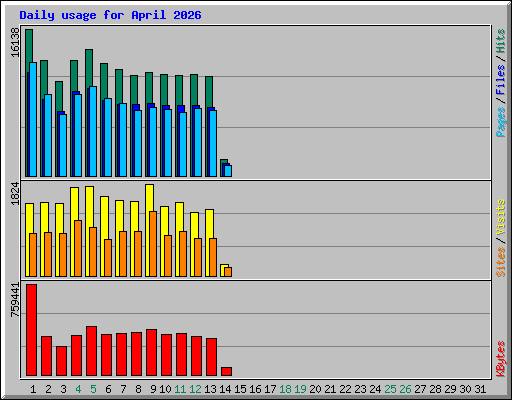This screenshot has height=400, width=512.
Task: Click day 8 on the date axis
Action: 138,389
